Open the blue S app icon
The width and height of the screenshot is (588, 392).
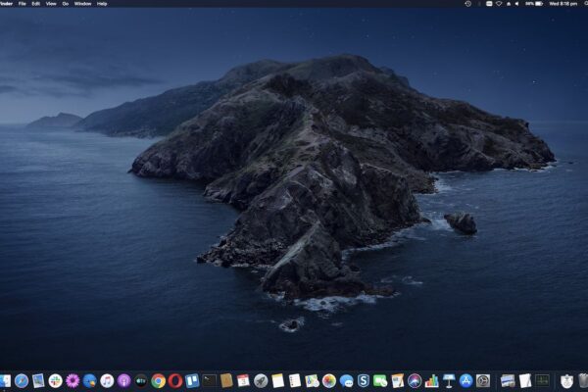click(x=363, y=381)
